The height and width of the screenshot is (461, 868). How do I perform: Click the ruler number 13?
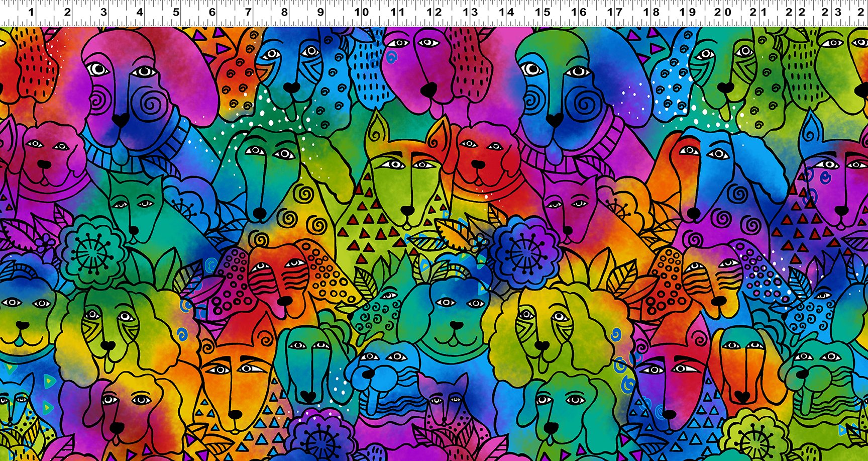pyautogui.click(x=470, y=12)
